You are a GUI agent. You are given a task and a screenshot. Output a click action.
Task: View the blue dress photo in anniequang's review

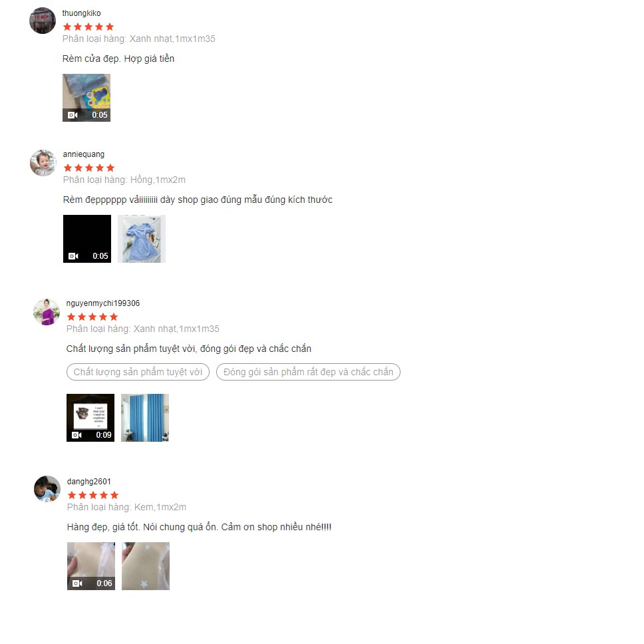(x=142, y=239)
